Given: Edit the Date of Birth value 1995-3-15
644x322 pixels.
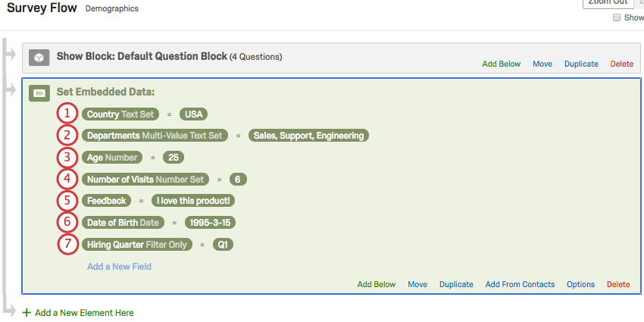Looking at the screenshot, I should (208, 223).
